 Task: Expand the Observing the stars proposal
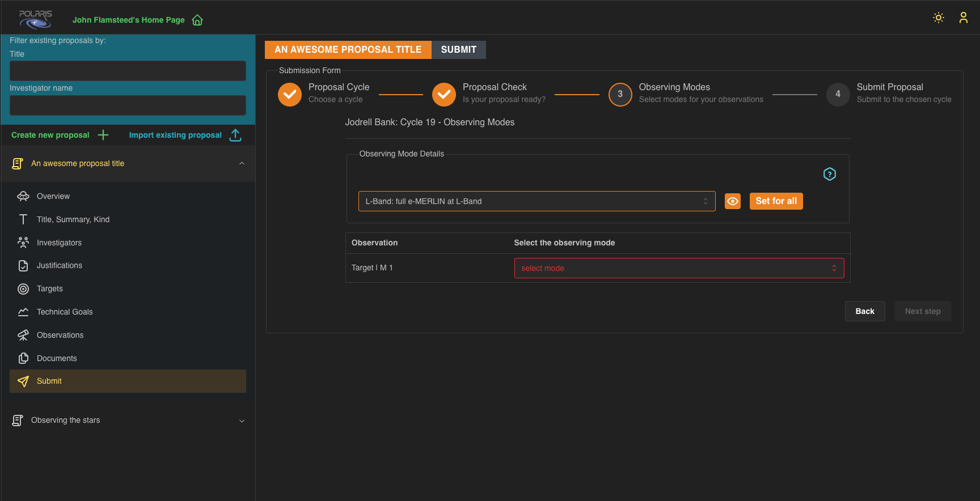click(242, 421)
